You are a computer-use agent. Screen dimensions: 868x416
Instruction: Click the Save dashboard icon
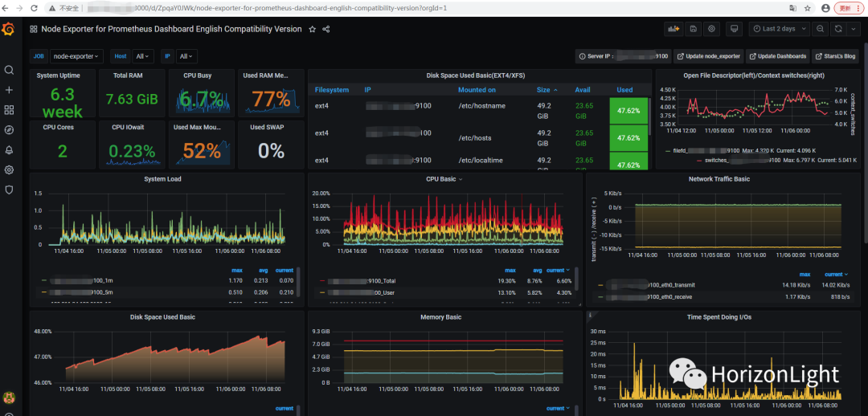tap(693, 29)
